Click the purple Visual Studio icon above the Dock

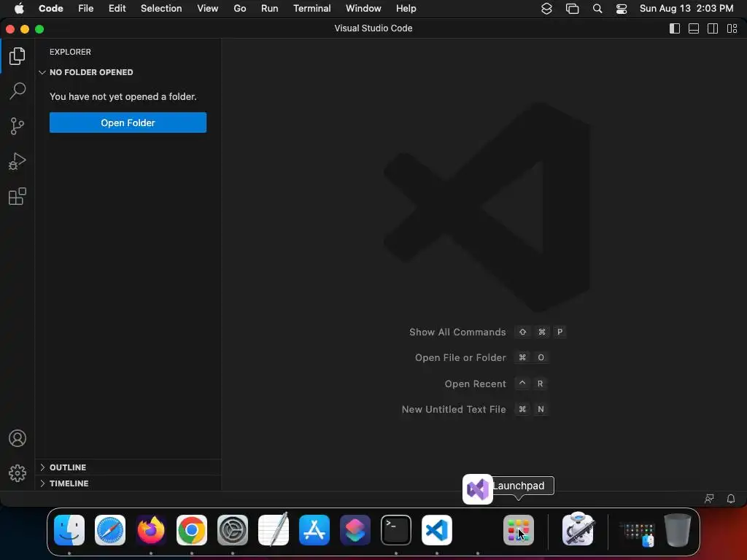pyautogui.click(x=477, y=489)
